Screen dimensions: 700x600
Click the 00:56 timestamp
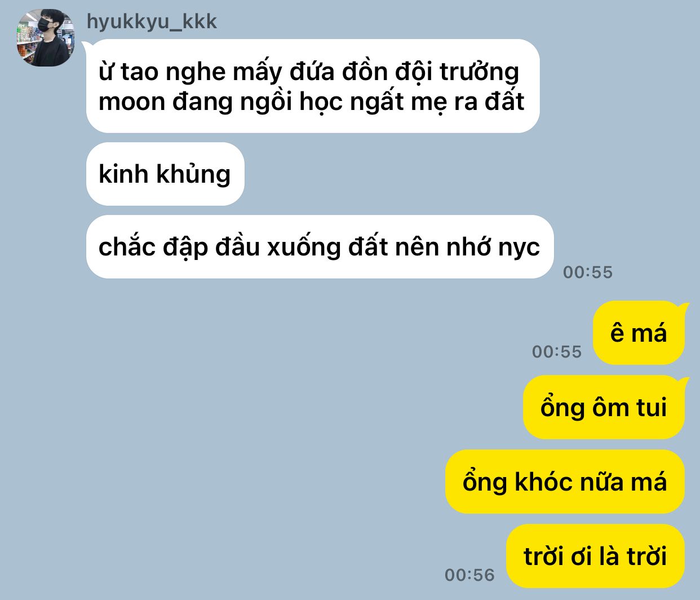tap(469, 575)
